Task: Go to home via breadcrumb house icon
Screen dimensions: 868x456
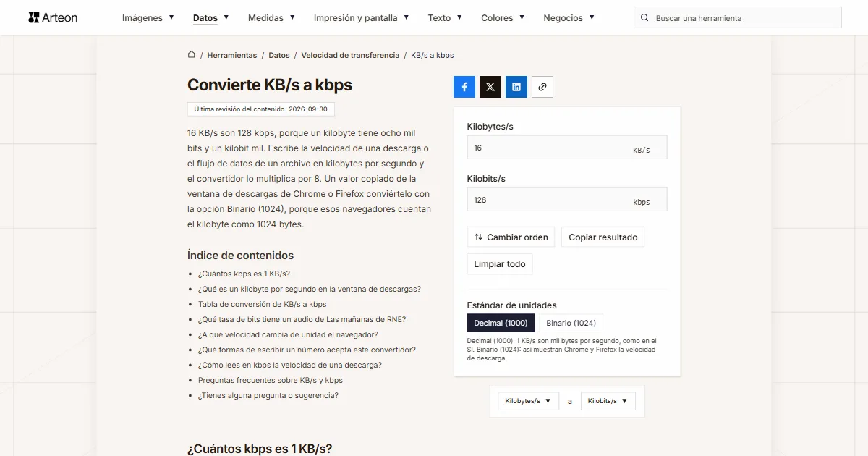Action: pyautogui.click(x=192, y=54)
